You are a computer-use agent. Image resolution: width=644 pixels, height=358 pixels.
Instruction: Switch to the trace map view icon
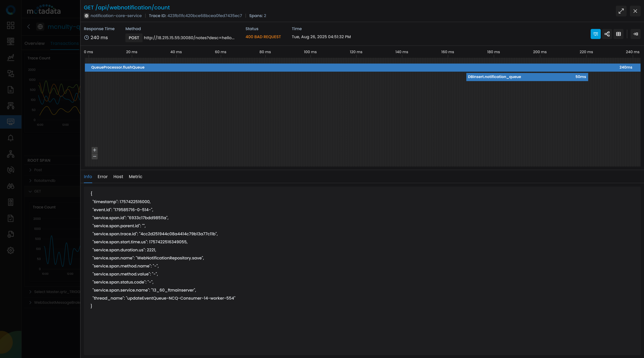point(607,34)
